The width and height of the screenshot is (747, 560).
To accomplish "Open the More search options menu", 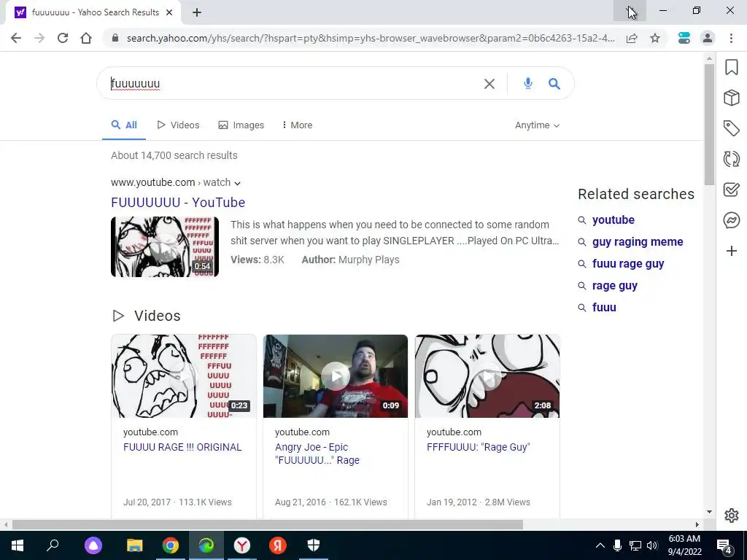I will click(297, 125).
